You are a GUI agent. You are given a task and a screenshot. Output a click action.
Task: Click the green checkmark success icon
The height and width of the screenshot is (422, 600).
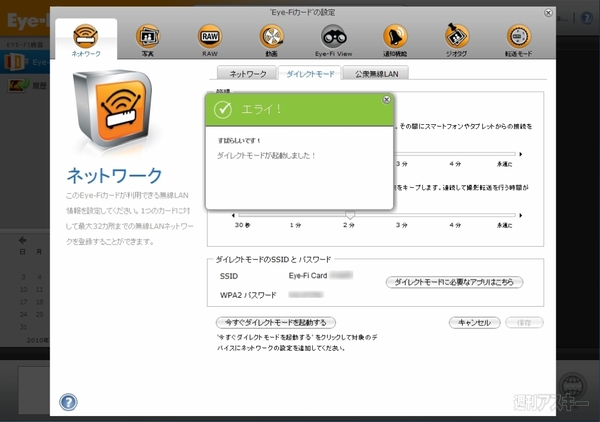[223, 109]
